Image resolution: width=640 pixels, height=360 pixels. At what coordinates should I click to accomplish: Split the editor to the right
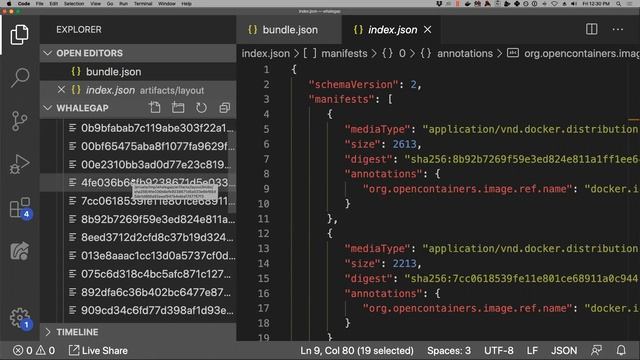(592, 29)
